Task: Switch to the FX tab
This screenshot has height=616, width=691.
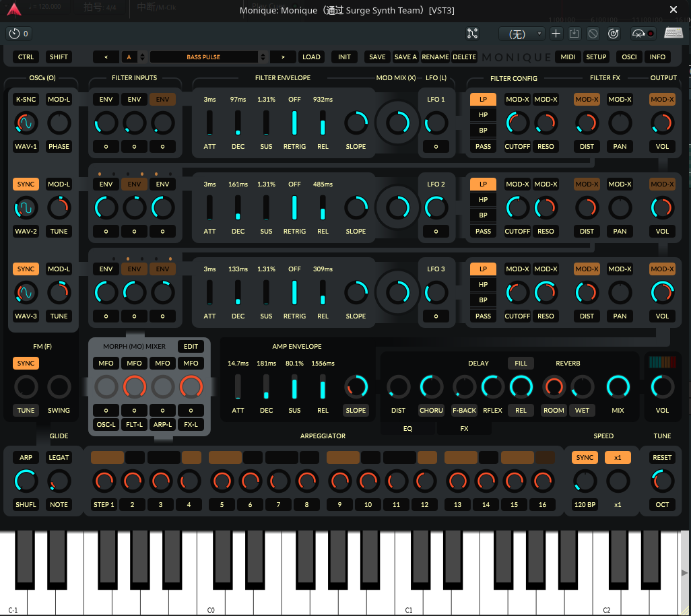Action: pos(464,429)
